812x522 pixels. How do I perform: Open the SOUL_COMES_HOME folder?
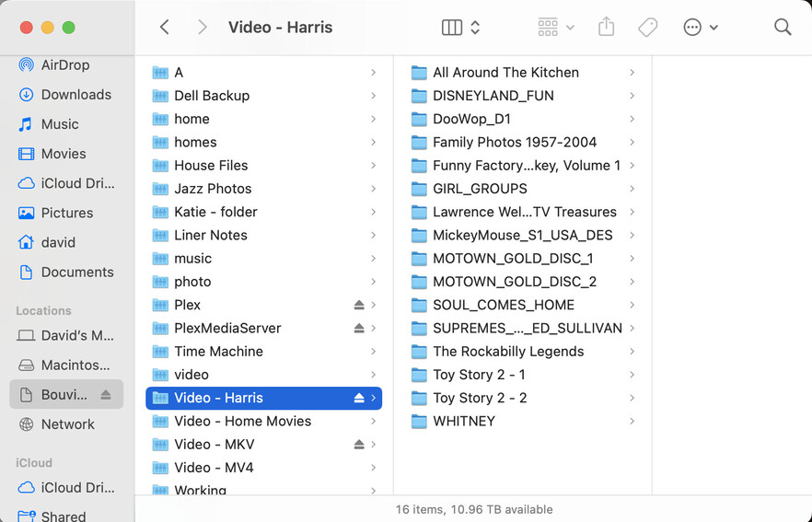tap(523, 305)
